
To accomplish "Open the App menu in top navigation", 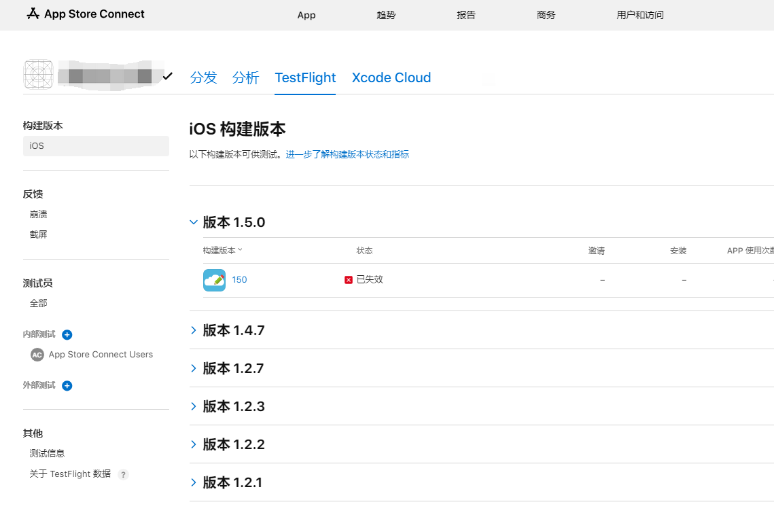I will [x=306, y=16].
